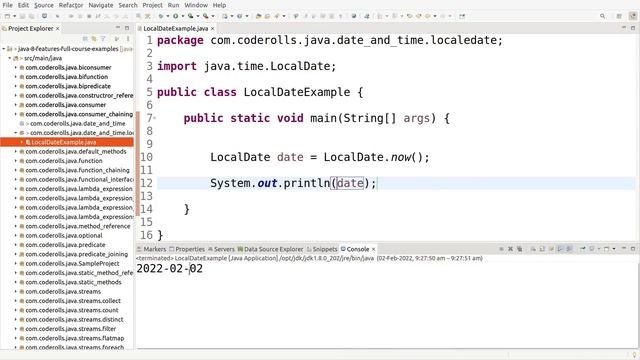Close the LocalDateExample.java editor tab
Viewport: 640px width, 360px height.
point(213,29)
